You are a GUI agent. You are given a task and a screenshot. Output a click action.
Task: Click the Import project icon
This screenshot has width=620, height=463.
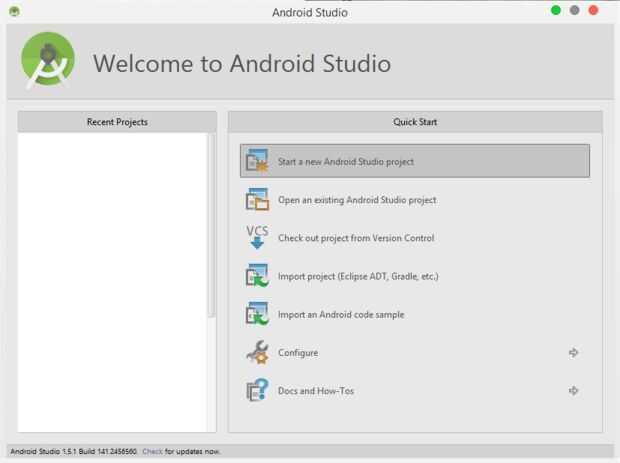[257, 276]
